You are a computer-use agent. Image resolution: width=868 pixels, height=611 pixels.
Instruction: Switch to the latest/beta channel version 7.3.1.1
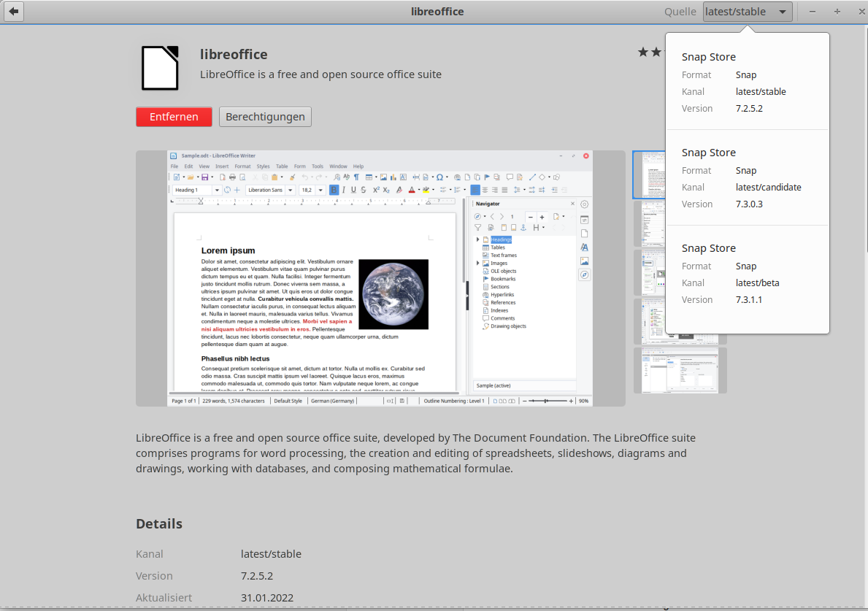point(748,274)
